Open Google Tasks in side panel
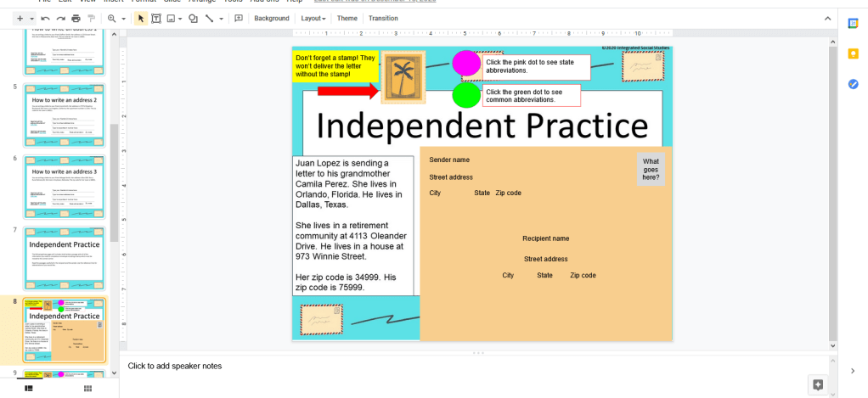This screenshot has height=398, width=868. pyautogui.click(x=854, y=84)
